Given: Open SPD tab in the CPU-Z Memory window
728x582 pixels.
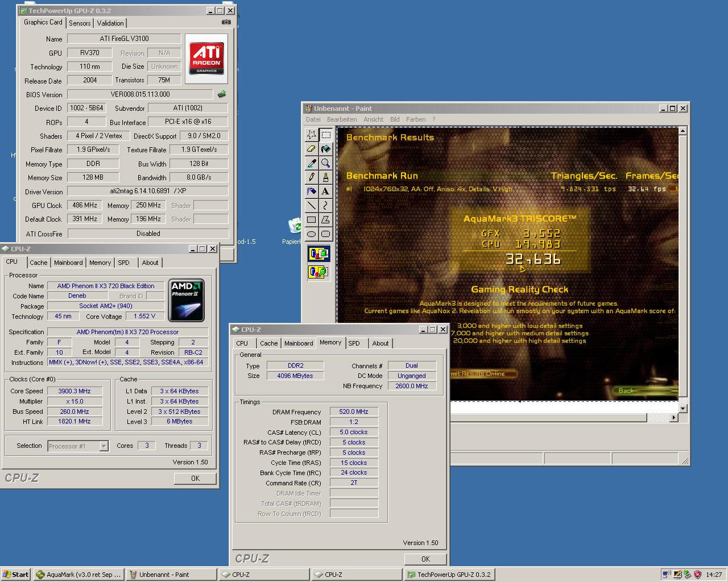Looking at the screenshot, I should (354, 343).
